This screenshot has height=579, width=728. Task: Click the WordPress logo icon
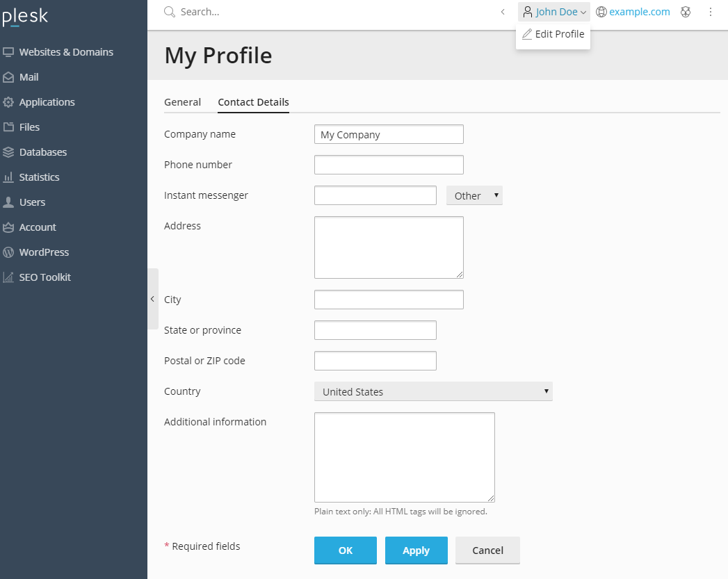pos(8,252)
